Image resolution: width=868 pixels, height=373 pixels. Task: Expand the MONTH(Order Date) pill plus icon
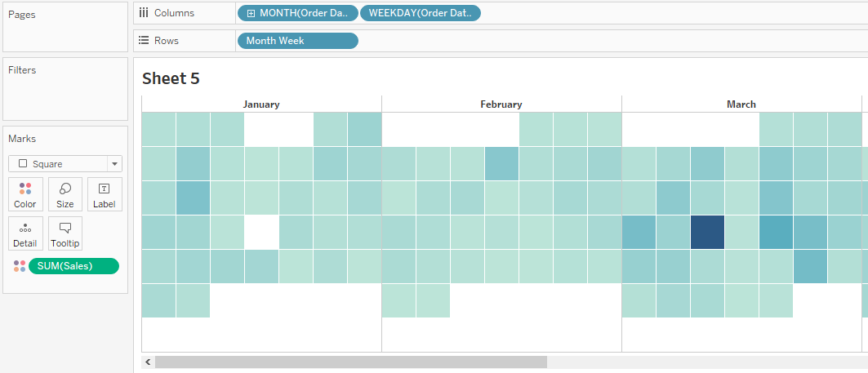251,13
